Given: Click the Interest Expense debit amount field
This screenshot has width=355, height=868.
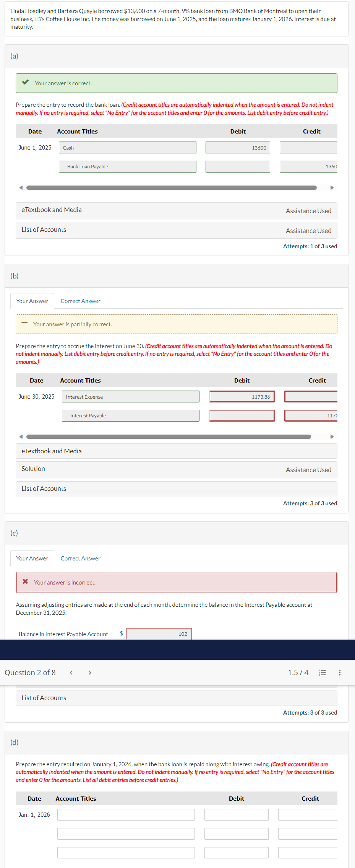Looking at the screenshot, I should (242, 397).
